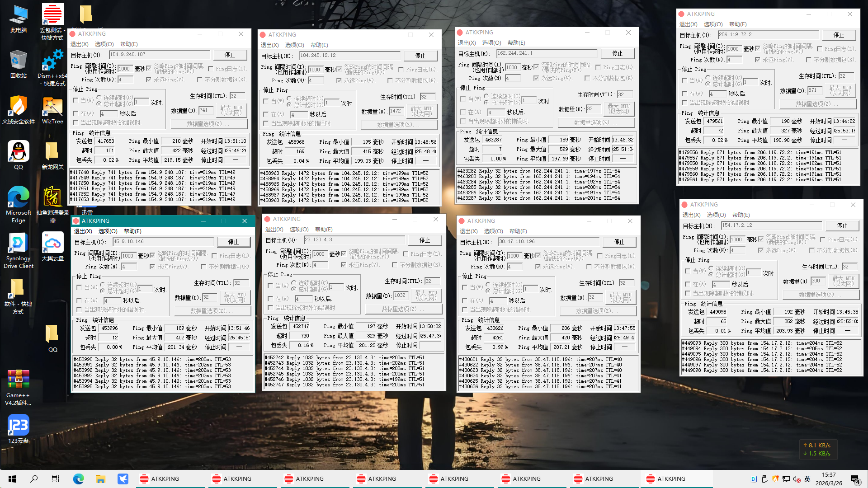Image resolution: width=868 pixels, height=488 pixels.
Task: Click the 火绒 shield tray icon
Action: click(x=775, y=479)
